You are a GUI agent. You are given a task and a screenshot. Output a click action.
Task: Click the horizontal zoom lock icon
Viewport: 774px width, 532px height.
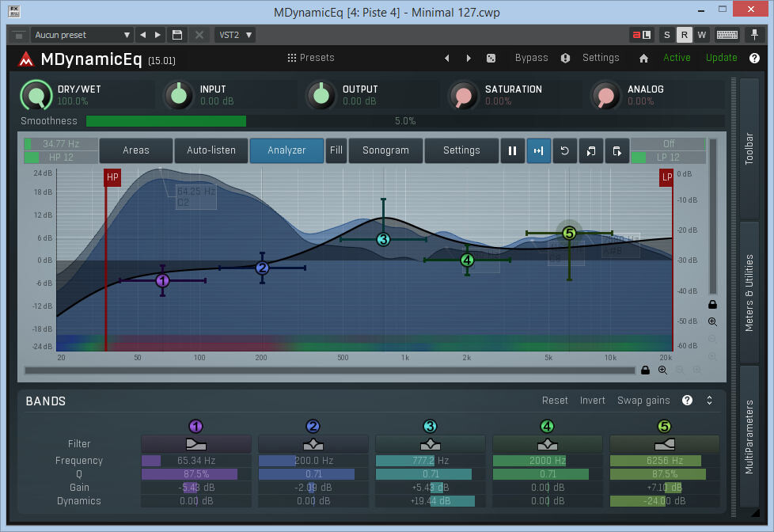click(x=645, y=370)
